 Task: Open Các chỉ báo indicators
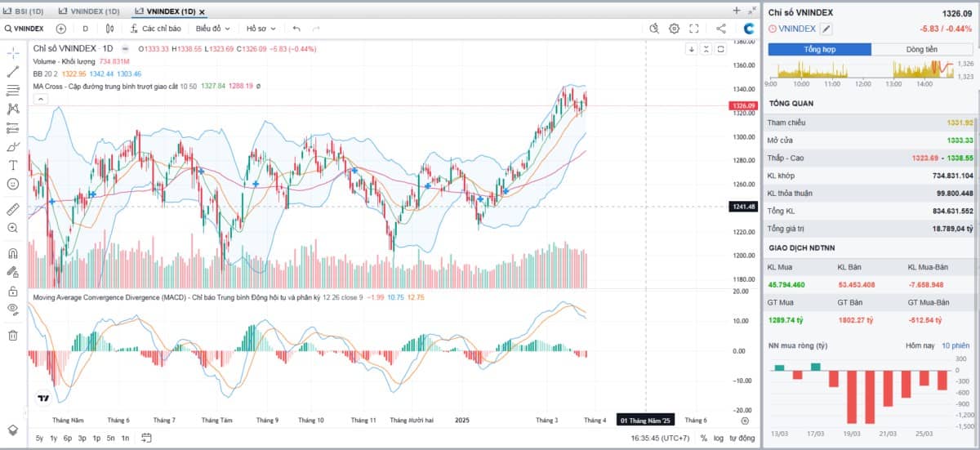point(155,29)
